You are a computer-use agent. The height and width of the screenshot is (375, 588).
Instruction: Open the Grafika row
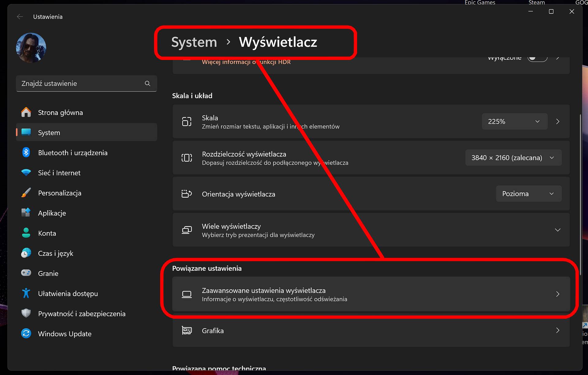pyautogui.click(x=371, y=330)
